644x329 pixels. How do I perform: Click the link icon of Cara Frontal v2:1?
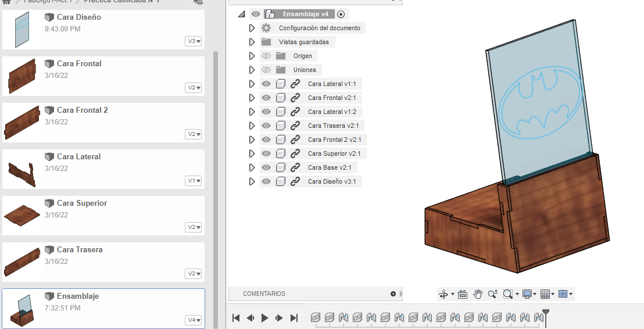coord(295,98)
